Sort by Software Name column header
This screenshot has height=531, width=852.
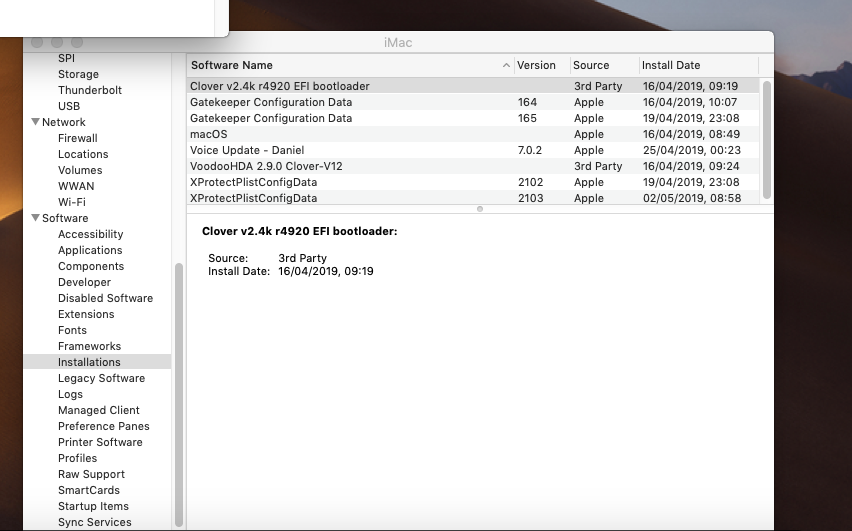tap(350, 65)
